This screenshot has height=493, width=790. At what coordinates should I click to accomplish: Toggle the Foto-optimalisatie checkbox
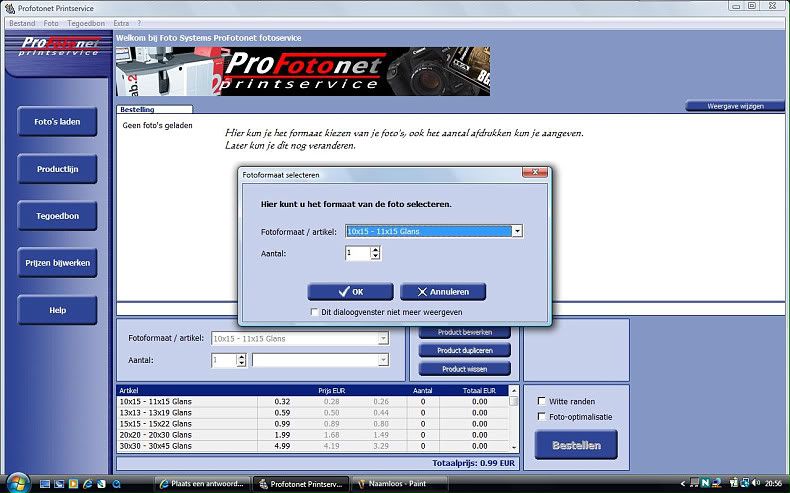coord(542,416)
